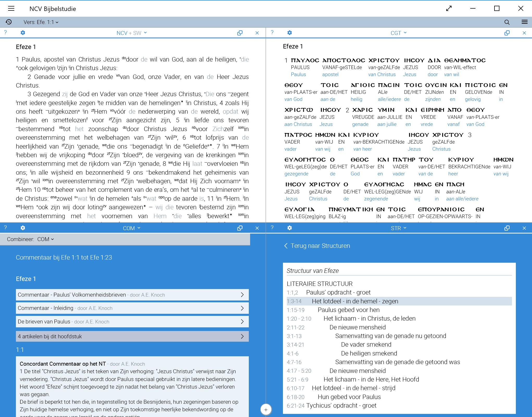This screenshot has width=532, height=417.
Task: Open the Vers: Efe. 1:1 dropdown
Action: coord(41,22)
